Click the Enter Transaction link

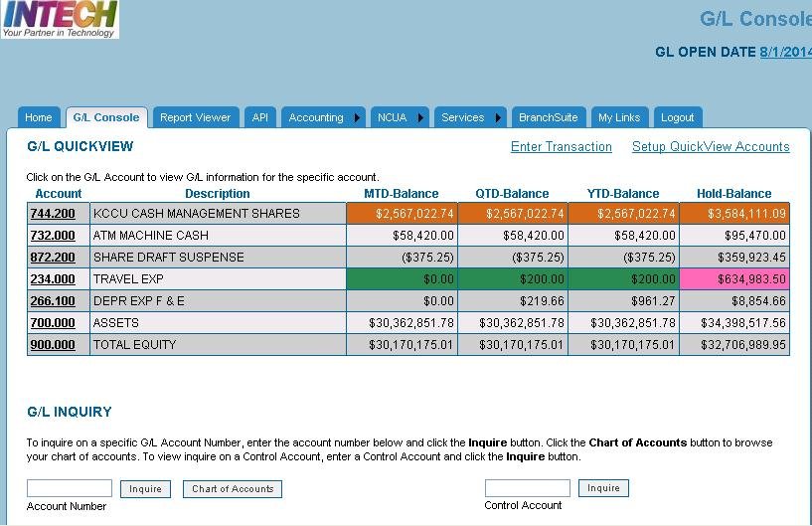(561, 147)
